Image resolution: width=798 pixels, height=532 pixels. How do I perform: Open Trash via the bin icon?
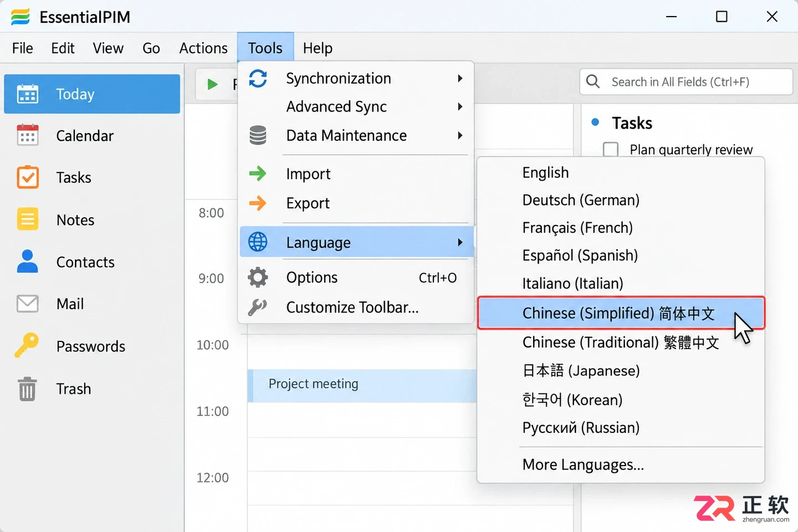[x=27, y=388]
